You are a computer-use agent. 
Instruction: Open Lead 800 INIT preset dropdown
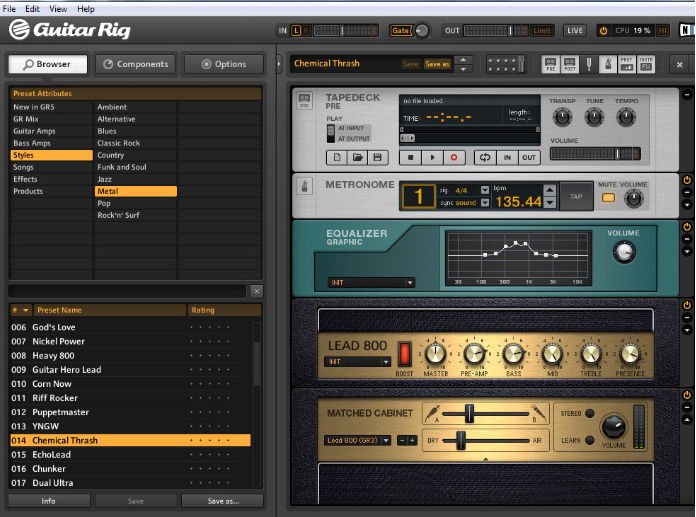pos(357,362)
